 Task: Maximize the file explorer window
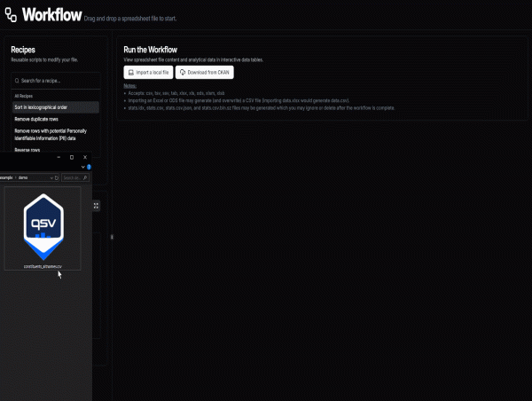(72, 157)
